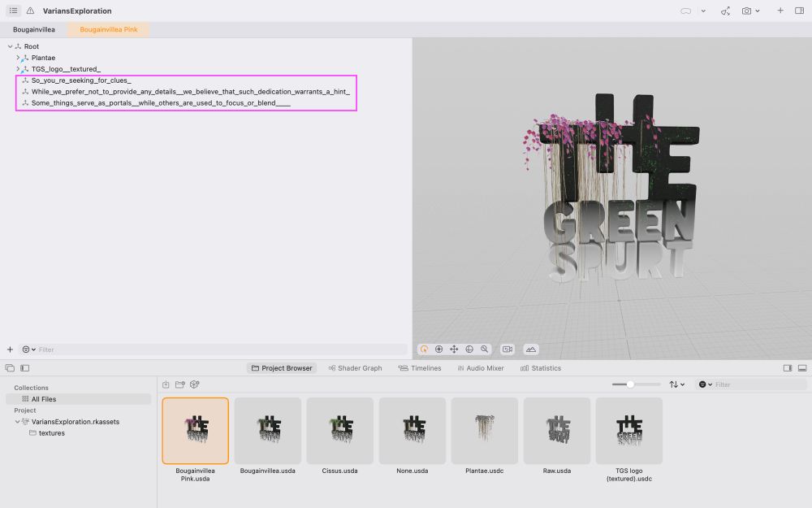Screen dimensions: 812x508
Task: Open the Statistics tab
Action: [541, 368]
